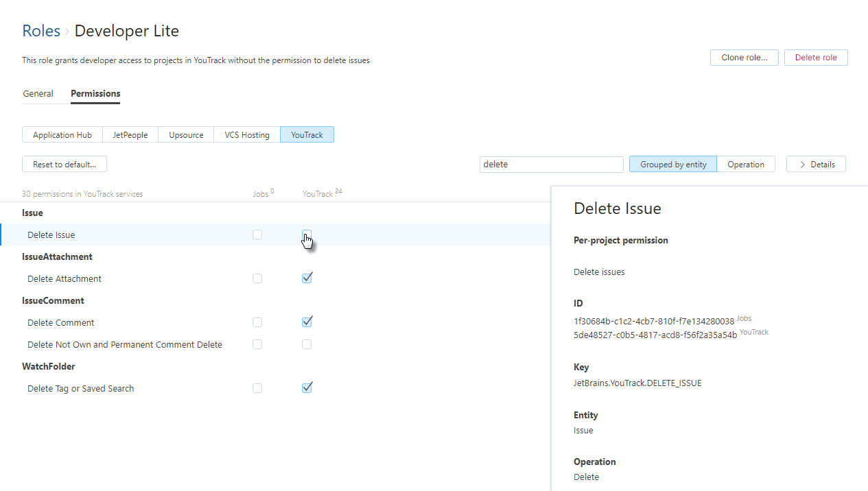Check Delete Issue in the Jobs column
This screenshot has height=491, width=868.
[257, 235]
